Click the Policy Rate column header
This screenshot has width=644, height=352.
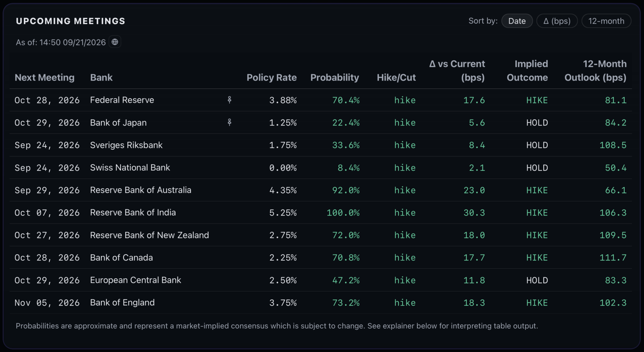272,77
